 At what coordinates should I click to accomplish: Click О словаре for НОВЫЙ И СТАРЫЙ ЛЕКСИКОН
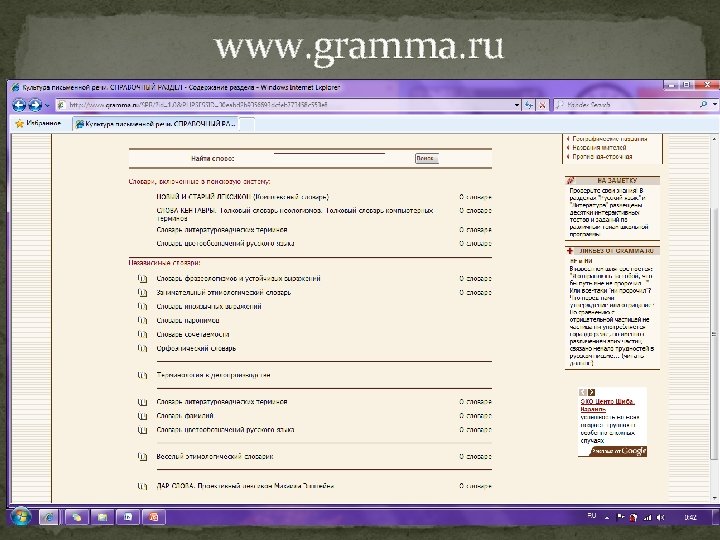pos(475,197)
